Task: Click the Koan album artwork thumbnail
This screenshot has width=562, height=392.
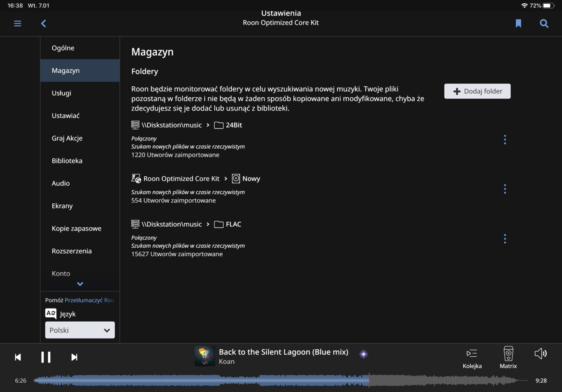Action: point(204,356)
